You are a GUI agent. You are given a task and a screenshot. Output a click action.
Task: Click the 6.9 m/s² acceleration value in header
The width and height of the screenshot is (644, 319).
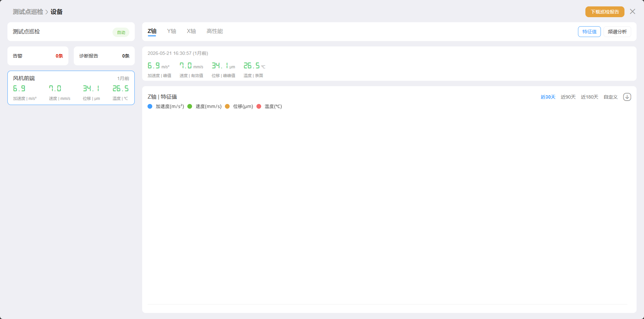tap(158, 66)
